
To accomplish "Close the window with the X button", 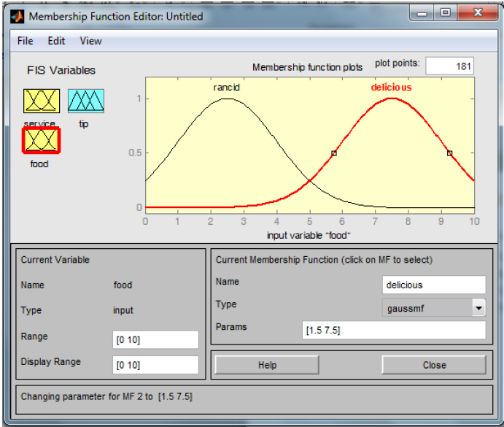I will coord(478,13).
